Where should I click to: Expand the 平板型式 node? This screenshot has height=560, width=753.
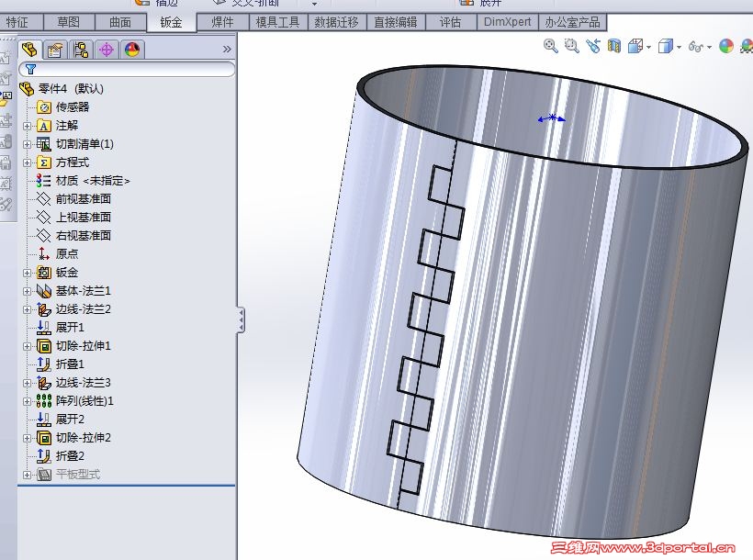[x=27, y=475]
